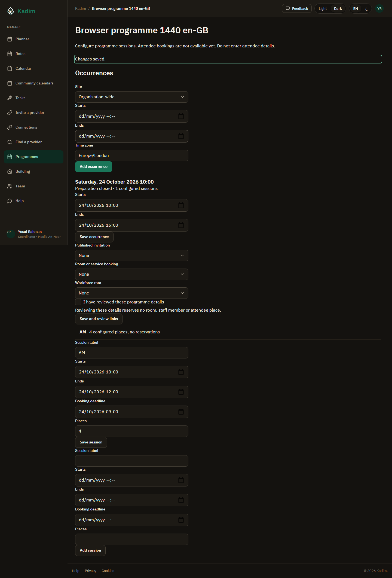Open the Privacy link in footer
392x578 pixels.
(90, 571)
